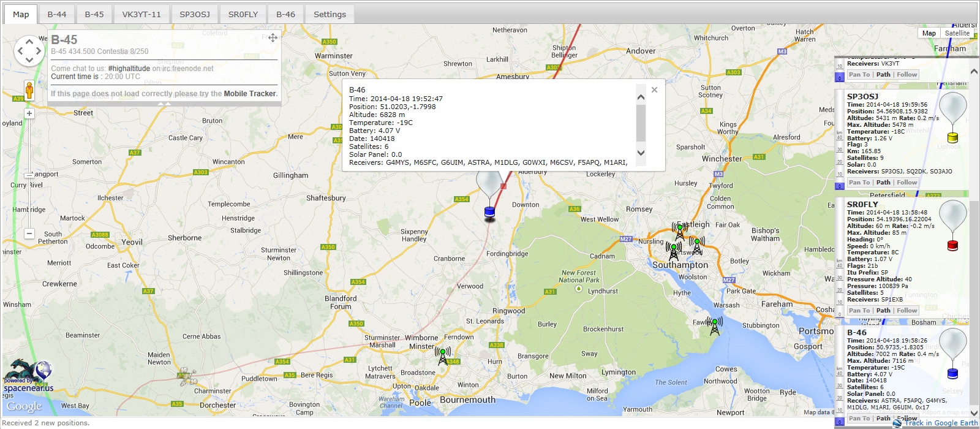This screenshot has height=429, width=980.
Task: Open the SR0FLY tab
Action: [x=243, y=14]
